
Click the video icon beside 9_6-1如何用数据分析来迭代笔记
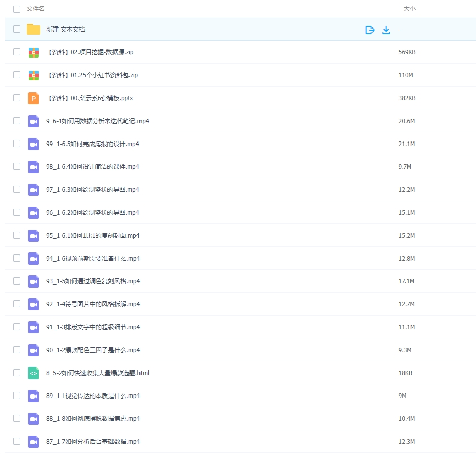pyautogui.click(x=34, y=121)
